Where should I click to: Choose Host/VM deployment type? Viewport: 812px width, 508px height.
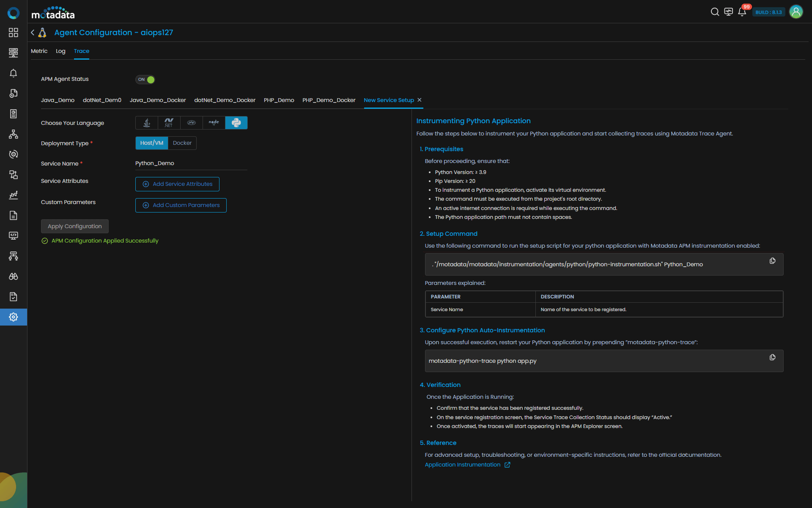point(152,143)
